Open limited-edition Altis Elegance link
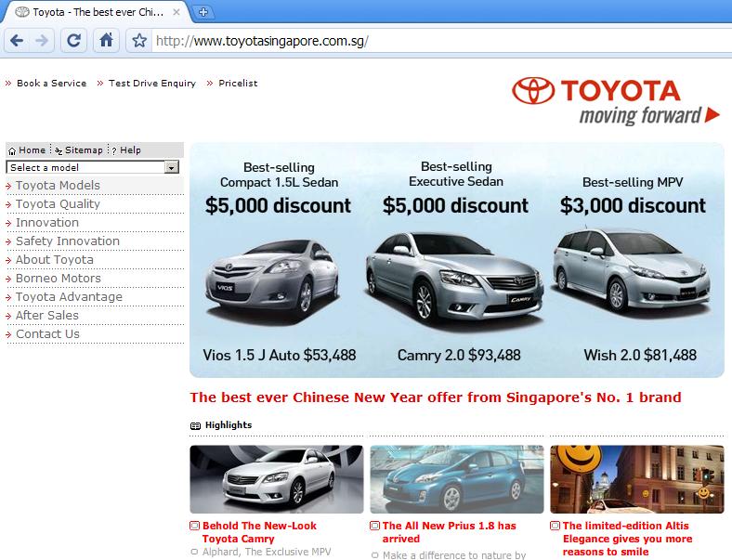 coord(627,539)
